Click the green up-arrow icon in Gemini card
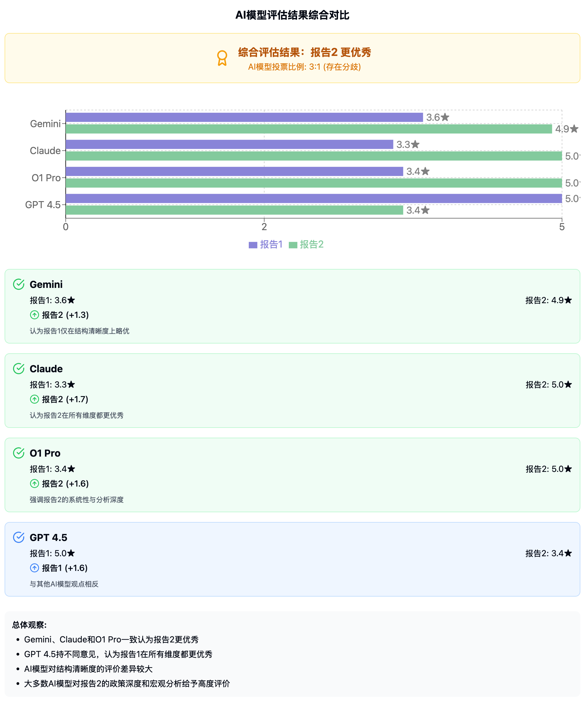The image size is (588, 706). point(35,315)
